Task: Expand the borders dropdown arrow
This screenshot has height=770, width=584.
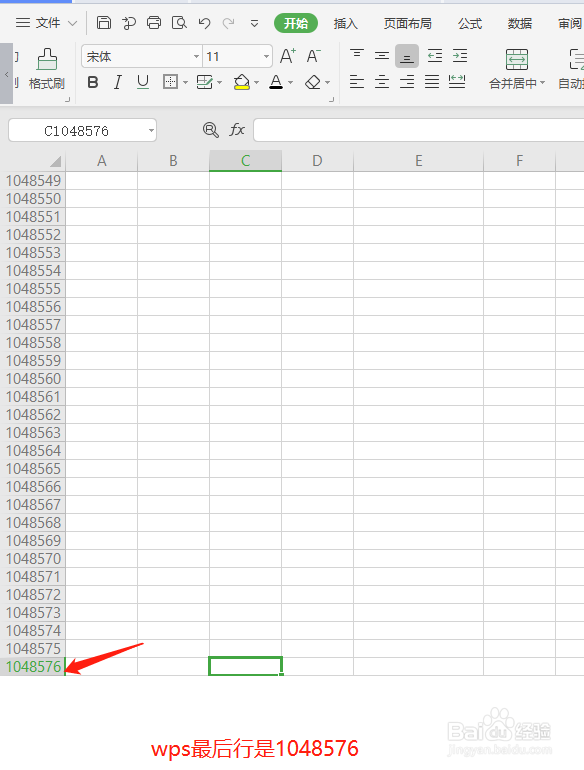Action: 186,82
